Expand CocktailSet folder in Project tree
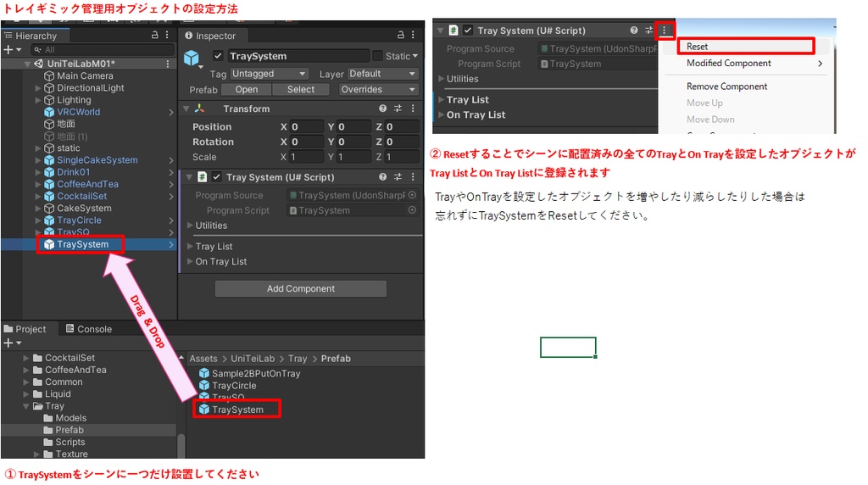This screenshot has width=868, height=485. [26, 358]
